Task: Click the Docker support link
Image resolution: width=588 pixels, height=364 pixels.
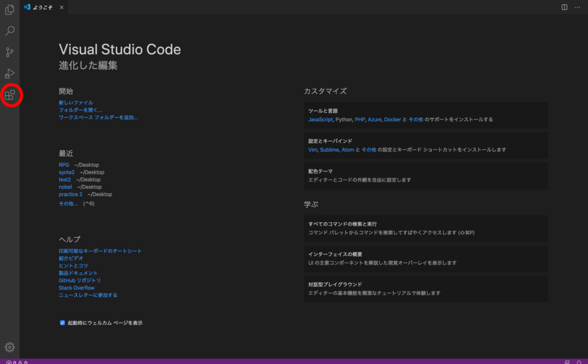Action: [392, 119]
